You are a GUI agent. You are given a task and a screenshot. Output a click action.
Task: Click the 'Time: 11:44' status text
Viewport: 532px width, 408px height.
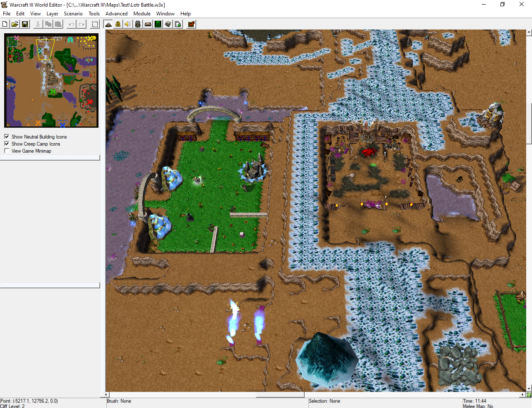[475, 401]
